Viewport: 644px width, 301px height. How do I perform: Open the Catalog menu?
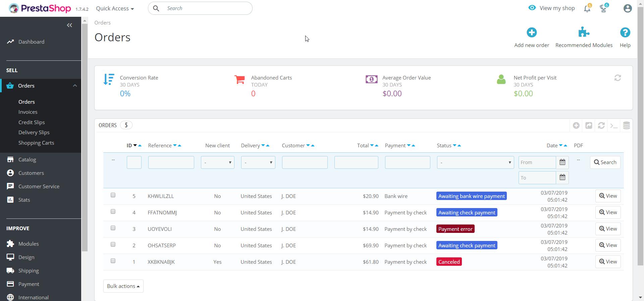tap(27, 160)
